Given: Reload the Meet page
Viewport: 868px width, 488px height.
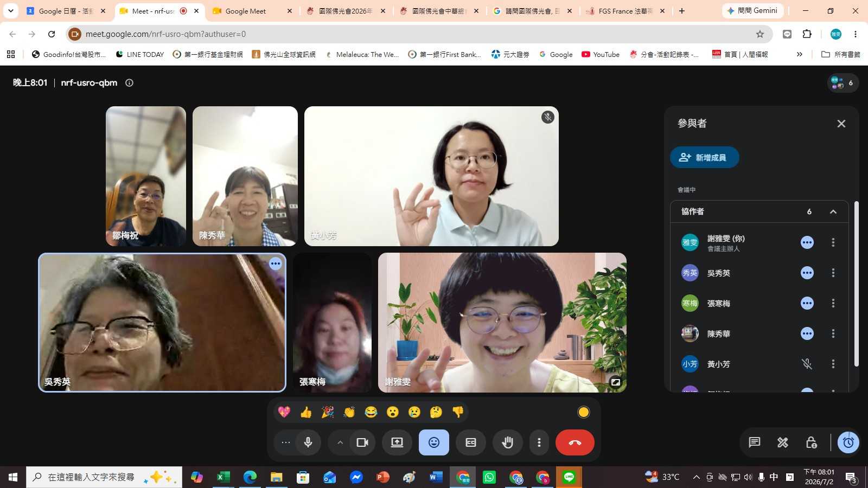Looking at the screenshot, I should click(52, 34).
